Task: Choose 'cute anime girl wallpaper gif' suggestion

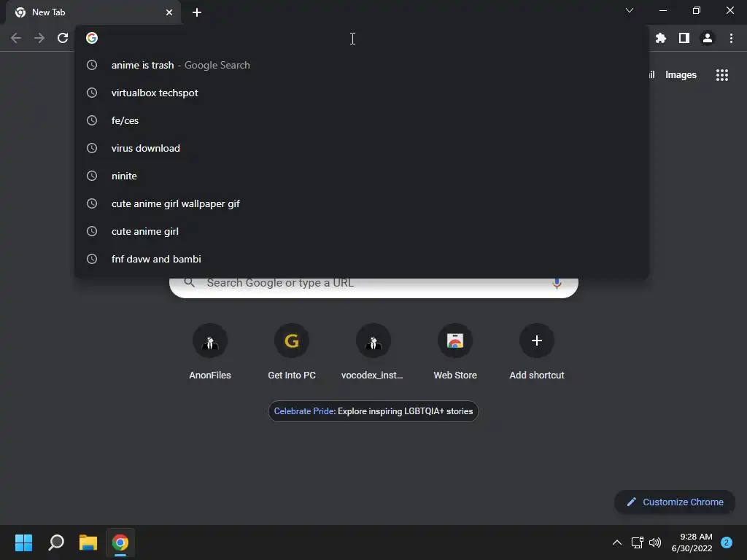Action: 361,203
